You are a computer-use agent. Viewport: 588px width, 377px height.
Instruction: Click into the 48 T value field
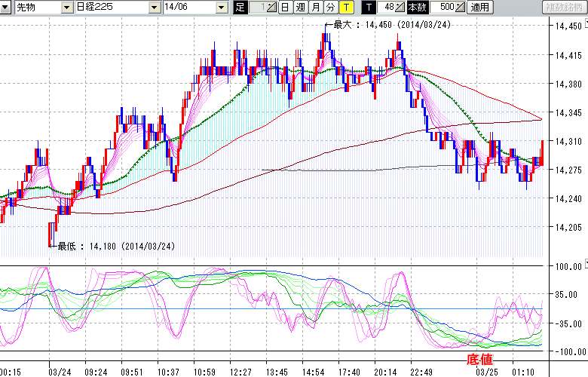coord(386,8)
